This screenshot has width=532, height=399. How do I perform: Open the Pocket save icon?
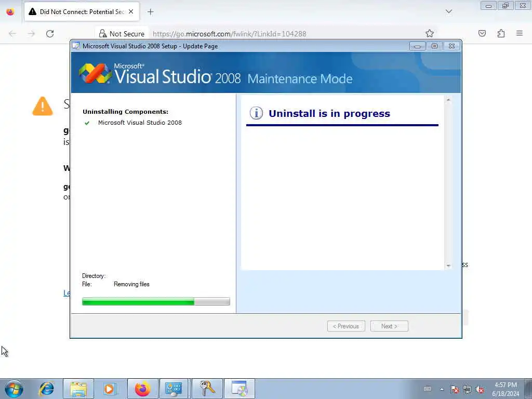click(482, 33)
